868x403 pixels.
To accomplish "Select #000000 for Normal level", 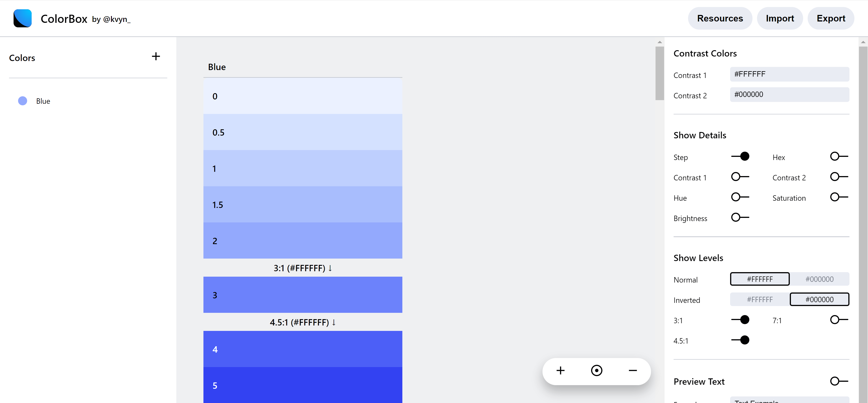I will coord(819,279).
